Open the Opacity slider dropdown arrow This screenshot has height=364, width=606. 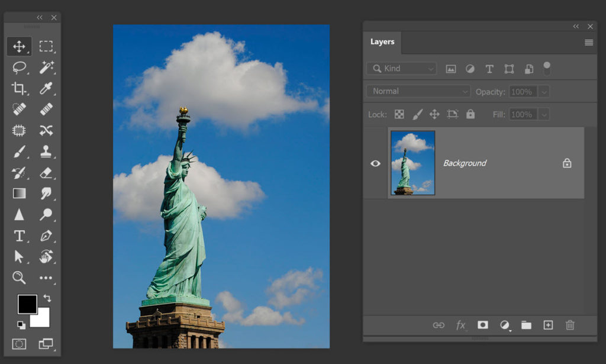pos(544,92)
